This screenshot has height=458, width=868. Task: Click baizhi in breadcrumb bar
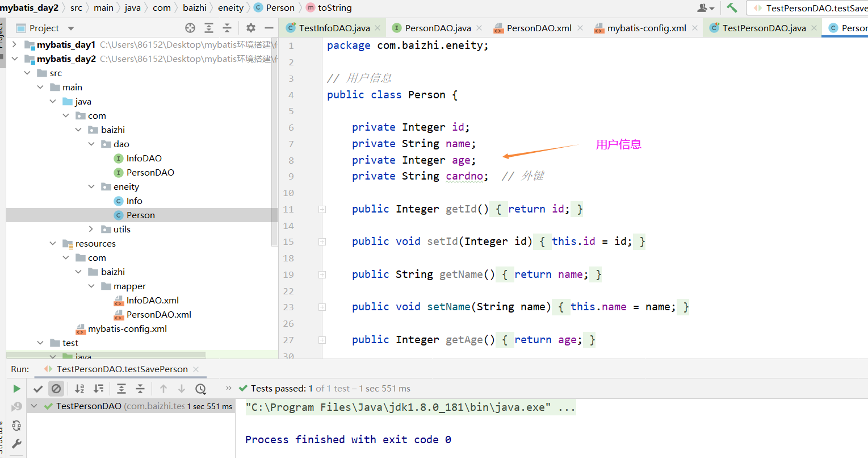point(195,8)
